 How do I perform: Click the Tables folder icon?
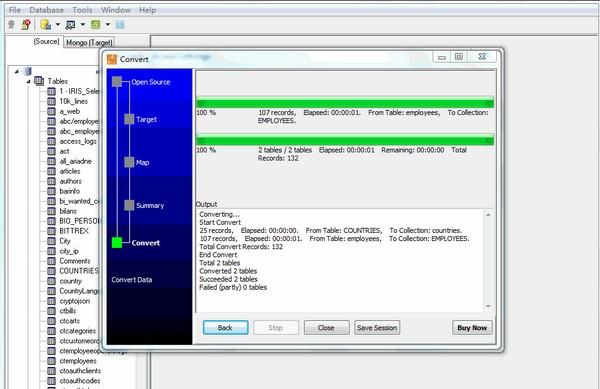click(39, 81)
